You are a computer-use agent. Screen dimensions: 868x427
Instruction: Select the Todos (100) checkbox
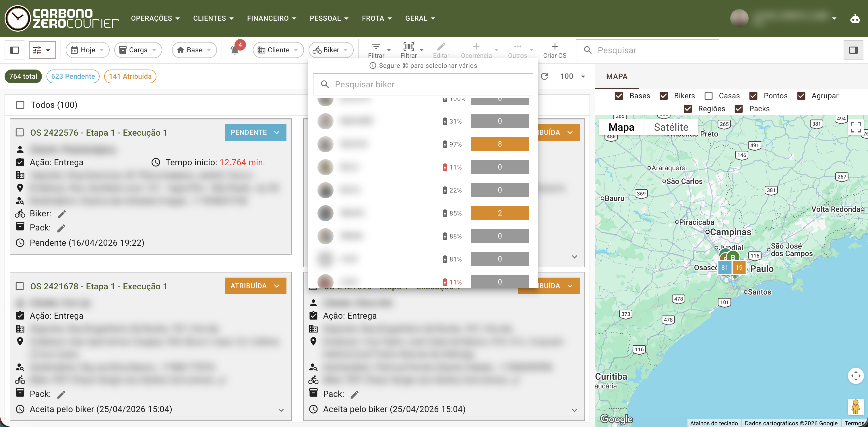click(20, 105)
